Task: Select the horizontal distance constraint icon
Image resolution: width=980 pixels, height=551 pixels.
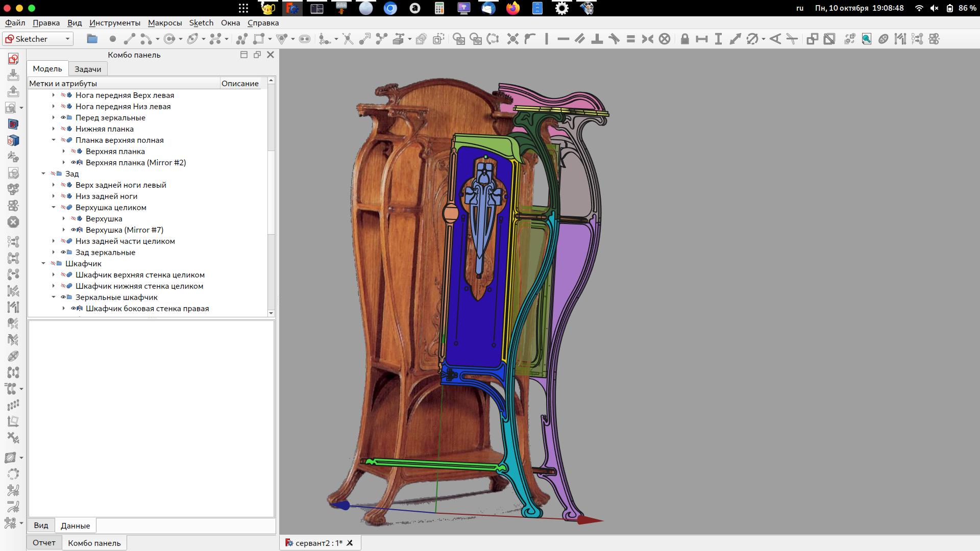Action: [701, 39]
